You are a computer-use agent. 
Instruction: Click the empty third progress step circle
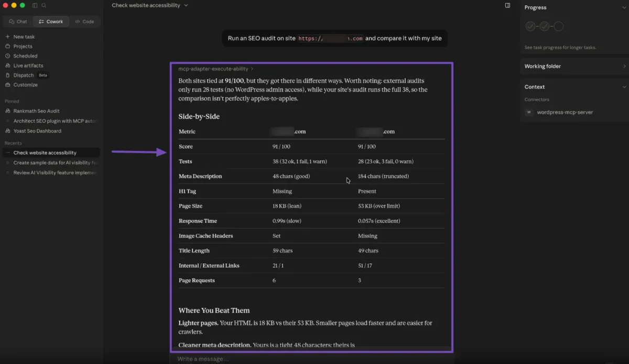(x=559, y=26)
